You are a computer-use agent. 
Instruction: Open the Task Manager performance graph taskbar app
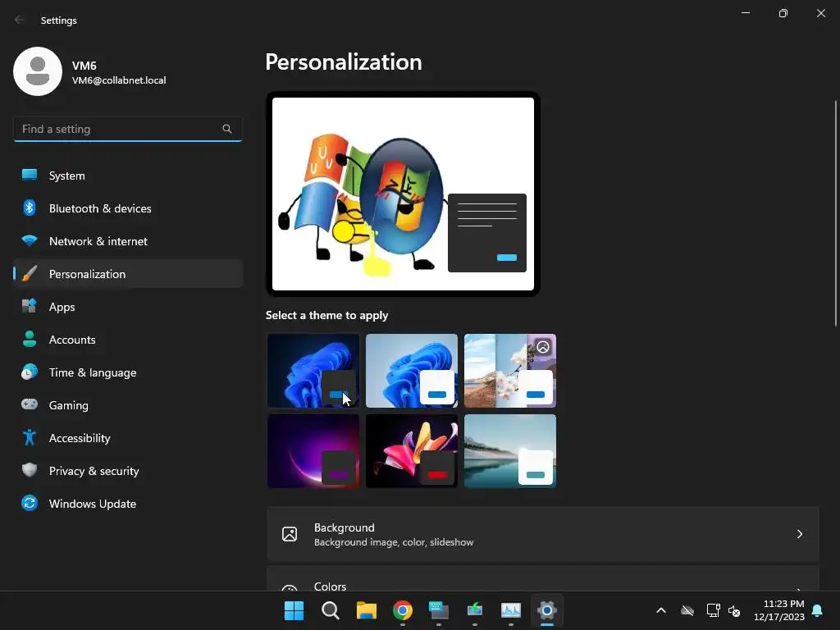pos(510,610)
